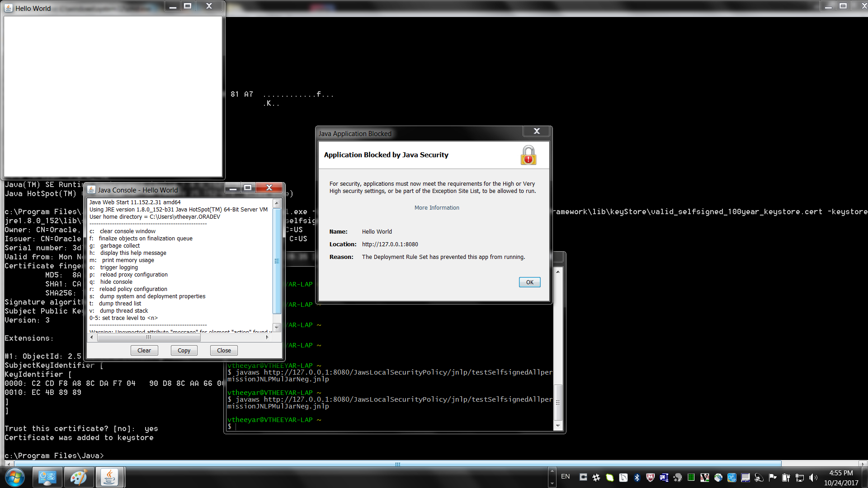Open the Windows Start menu
868x488 pixels.
pos(14,477)
